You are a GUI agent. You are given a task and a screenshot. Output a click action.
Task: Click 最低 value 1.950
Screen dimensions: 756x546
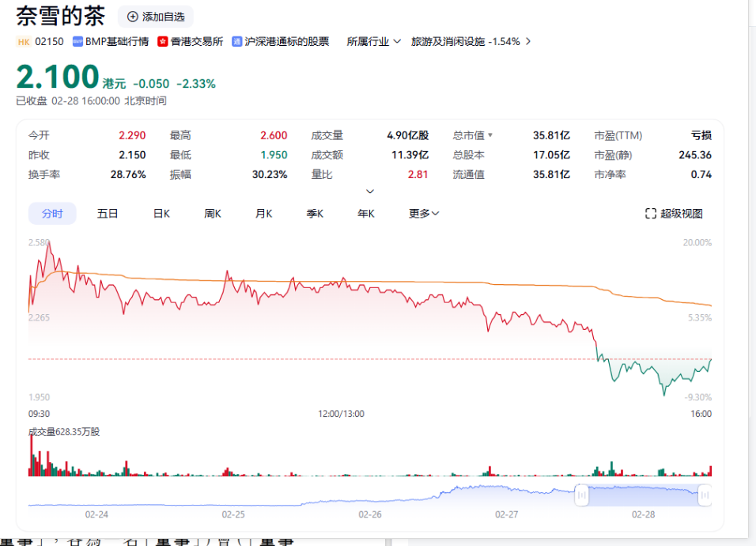click(x=274, y=155)
